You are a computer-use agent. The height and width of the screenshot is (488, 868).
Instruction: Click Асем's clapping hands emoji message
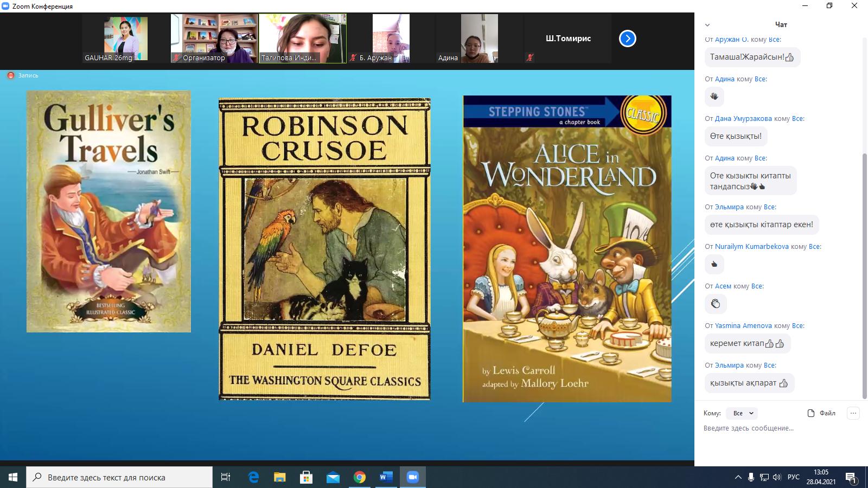pos(715,304)
